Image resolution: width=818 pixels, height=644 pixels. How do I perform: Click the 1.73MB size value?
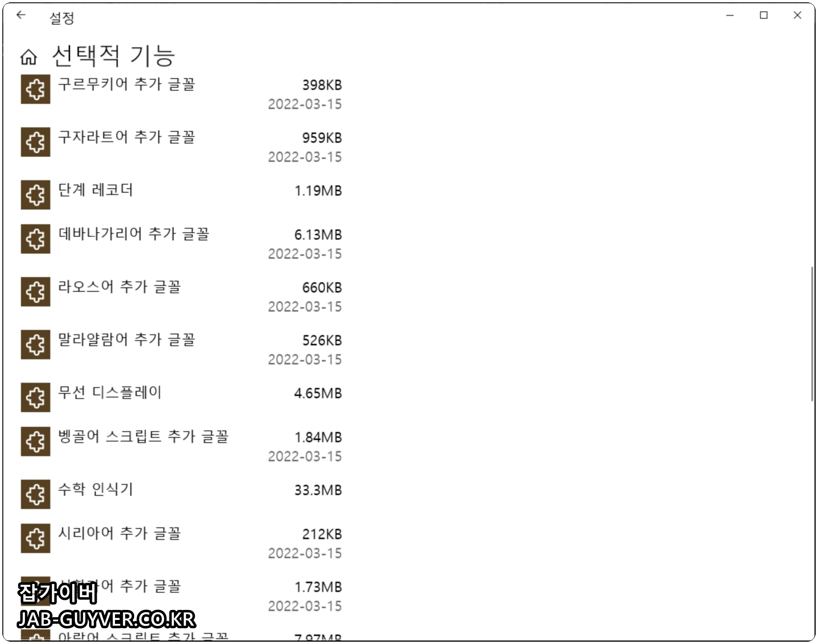(318, 587)
